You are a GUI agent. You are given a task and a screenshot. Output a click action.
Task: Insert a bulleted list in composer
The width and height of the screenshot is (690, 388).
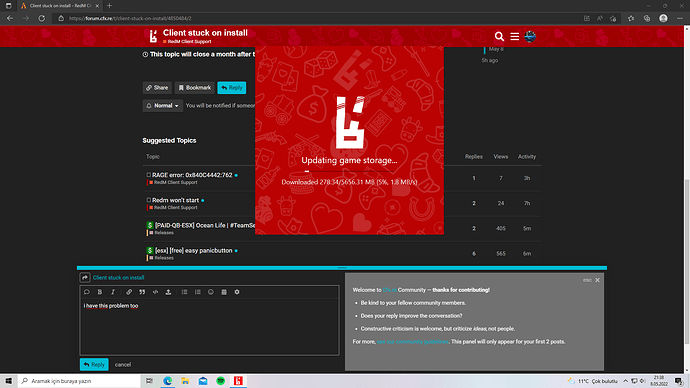(x=184, y=292)
